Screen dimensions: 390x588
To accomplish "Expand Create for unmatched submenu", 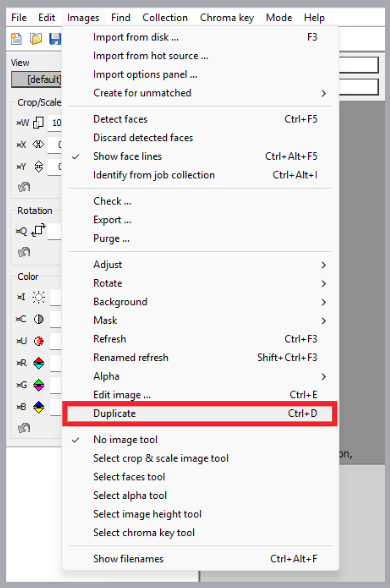I will [200, 93].
